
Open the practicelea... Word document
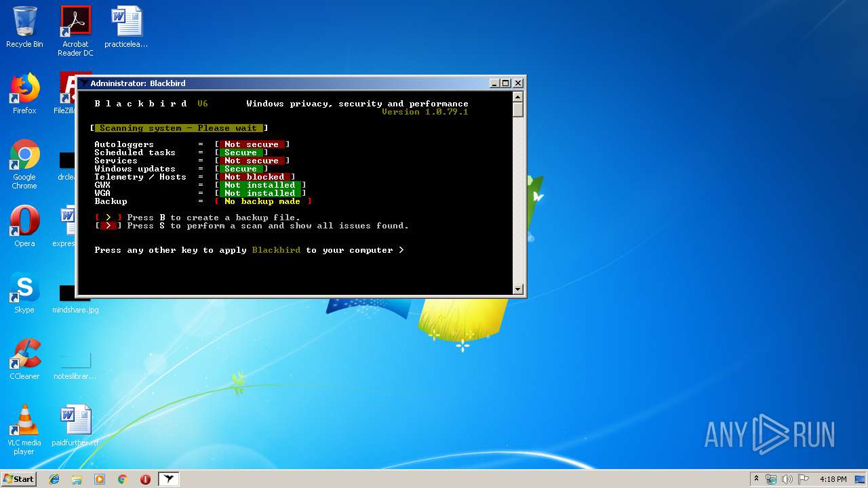(126, 27)
